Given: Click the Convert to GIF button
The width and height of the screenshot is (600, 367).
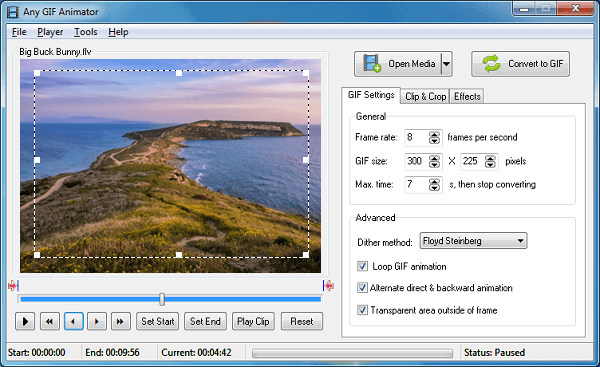Looking at the screenshot, I should click(520, 64).
